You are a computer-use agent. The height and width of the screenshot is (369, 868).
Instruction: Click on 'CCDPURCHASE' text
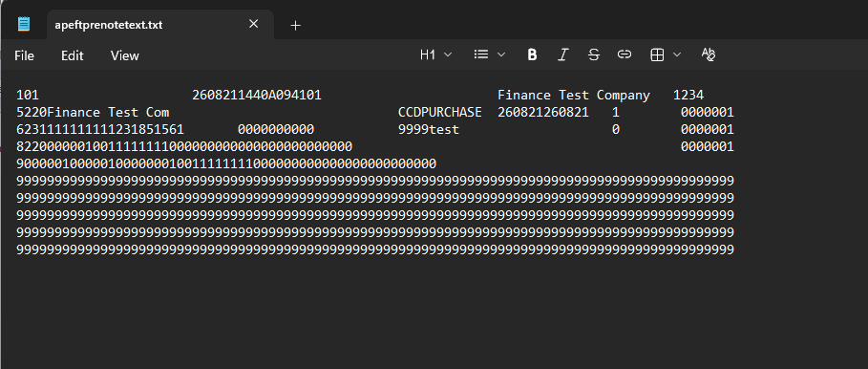pos(440,113)
